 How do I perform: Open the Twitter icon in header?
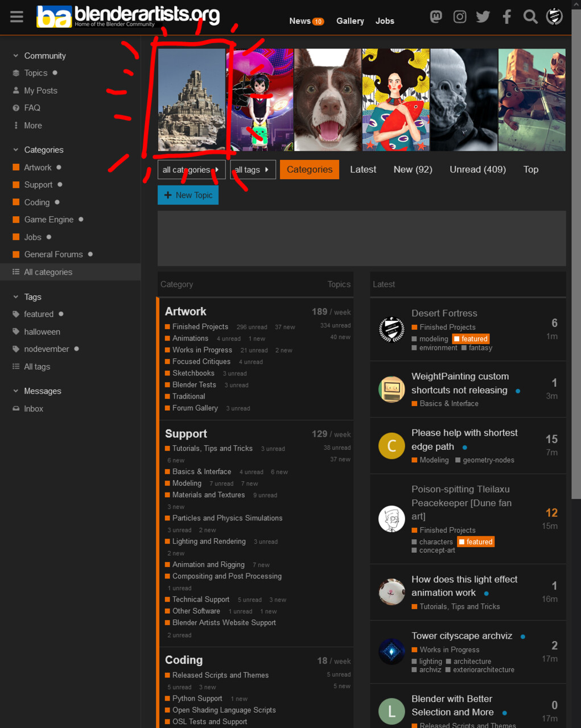pyautogui.click(x=483, y=16)
